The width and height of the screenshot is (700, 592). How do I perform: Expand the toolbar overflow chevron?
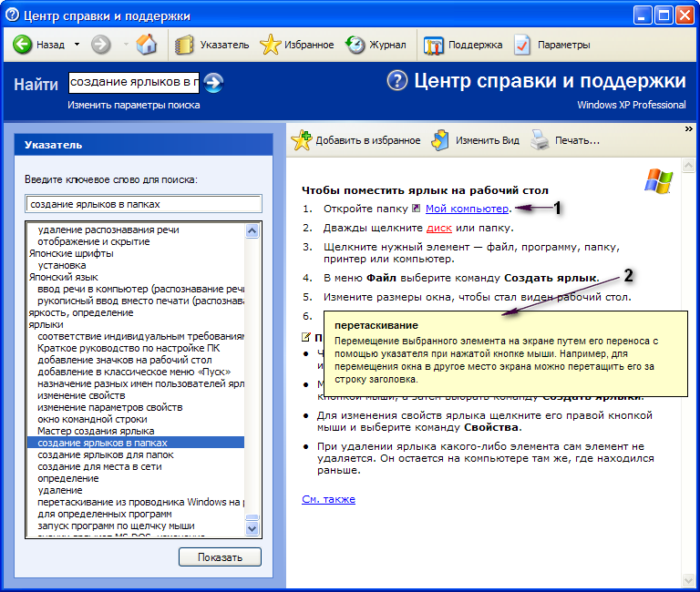click(x=689, y=129)
